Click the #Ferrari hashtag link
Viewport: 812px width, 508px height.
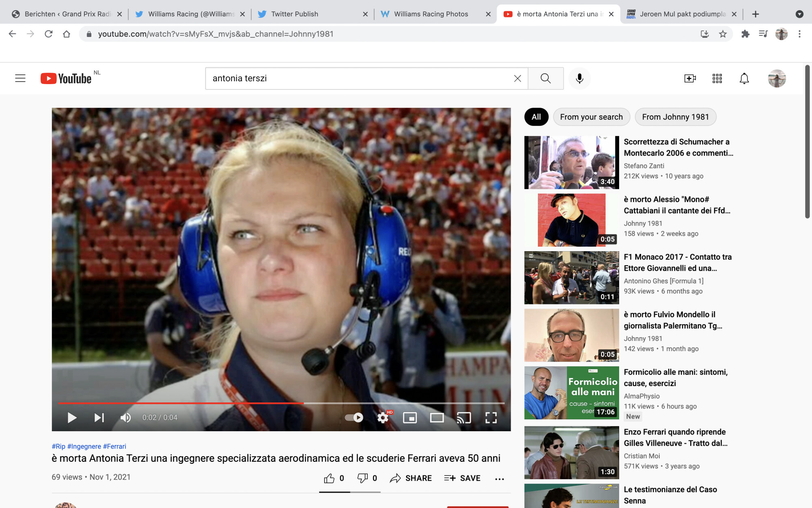pyautogui.click(x=114, y=446)
